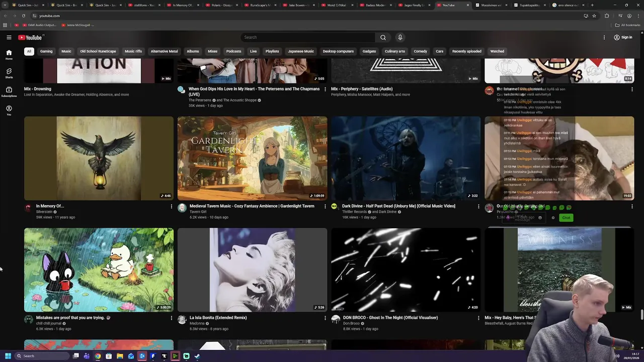The width and height of the screenshot is (644, 362).
Task: Select the Albums filter chip
Action: pos(193,51)
